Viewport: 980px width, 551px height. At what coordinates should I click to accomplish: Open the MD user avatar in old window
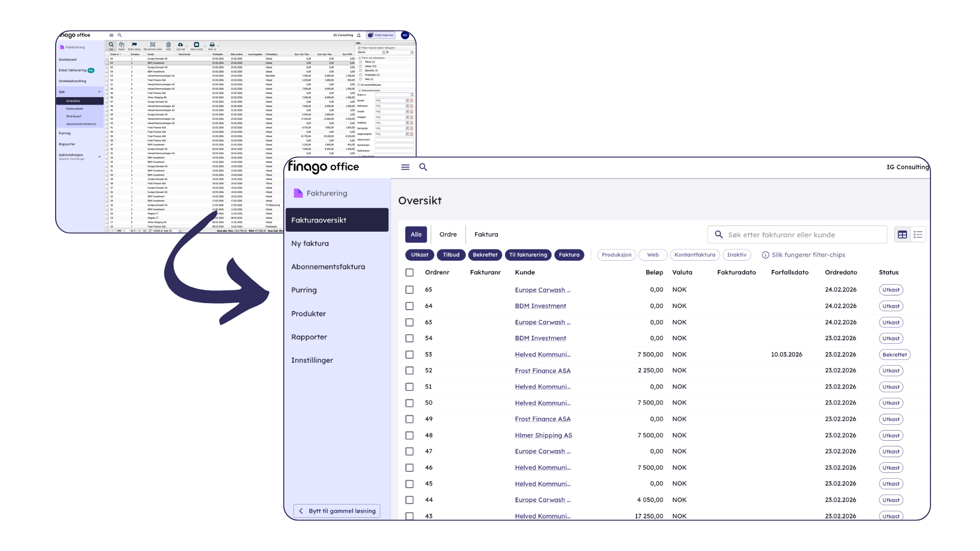(405, 35)
